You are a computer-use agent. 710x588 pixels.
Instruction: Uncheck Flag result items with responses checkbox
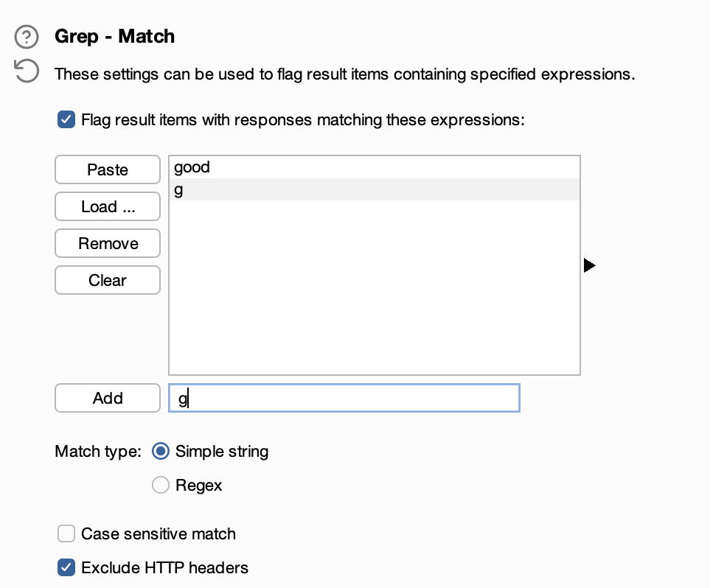[66, 120]
